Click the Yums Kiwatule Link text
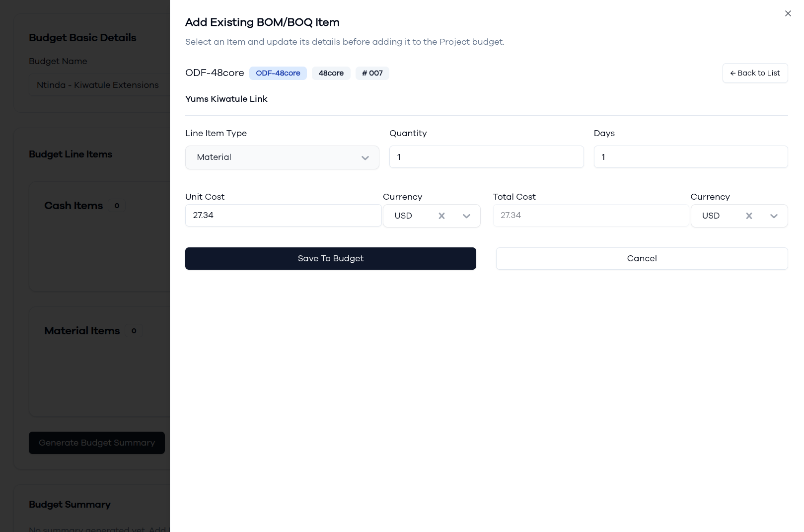804x532 pixels. (x=226, y=99)
